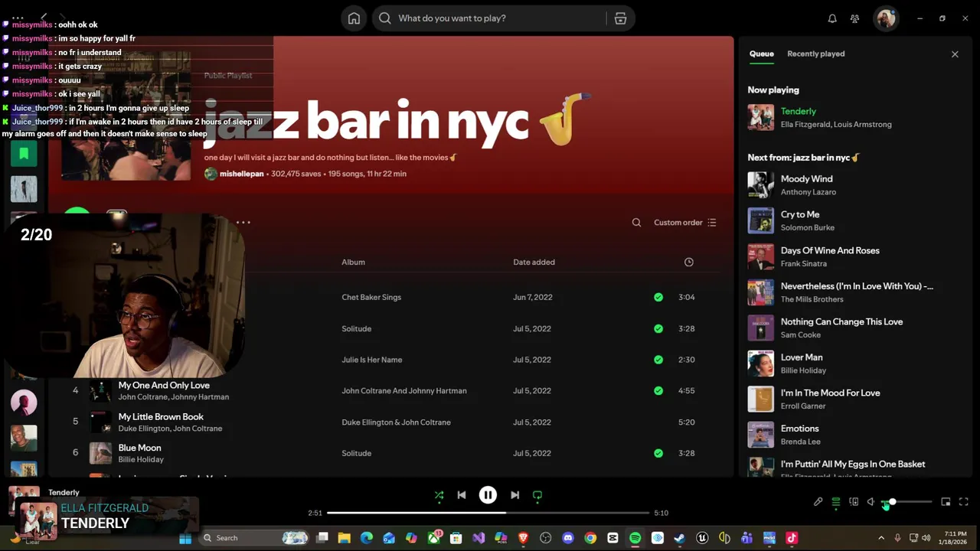Sort by the Album column header
Image resolution: width=980 pixels, height=551 pixels.
pos(353,262)
